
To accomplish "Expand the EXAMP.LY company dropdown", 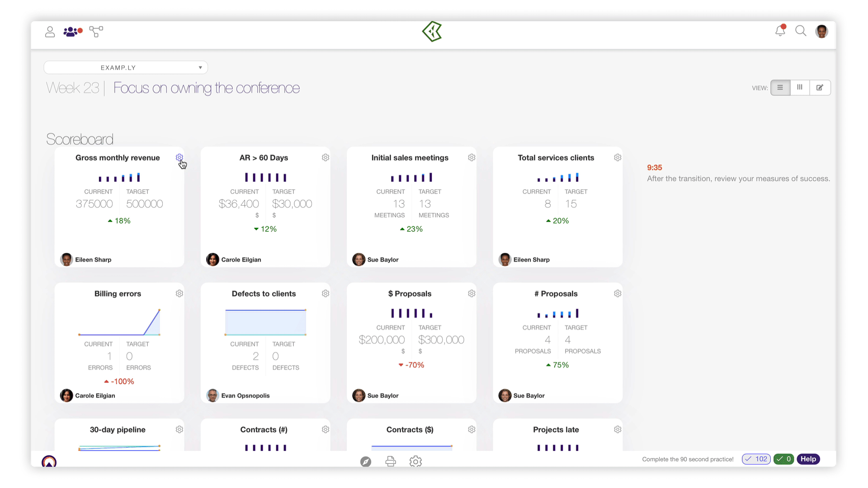I will tap(126, 68).
